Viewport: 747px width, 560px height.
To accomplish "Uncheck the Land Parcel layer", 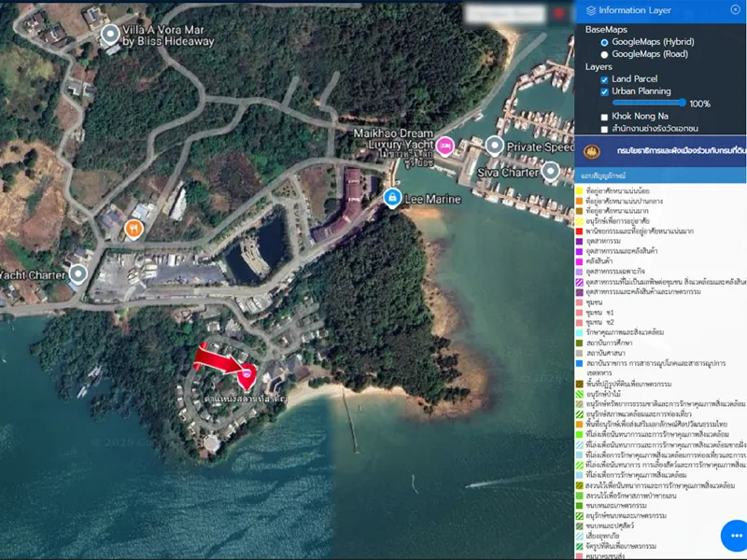I will coord(604,80).
